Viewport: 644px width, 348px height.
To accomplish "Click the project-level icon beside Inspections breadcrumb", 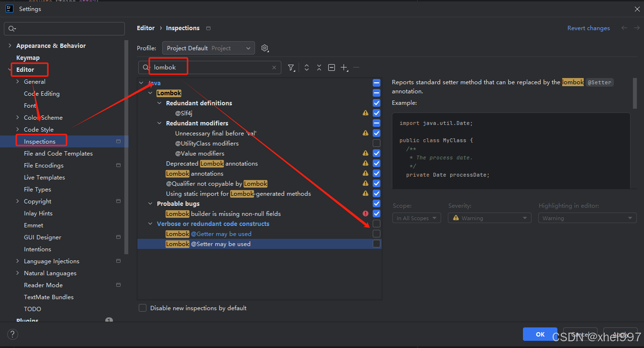I will (208, 28).
